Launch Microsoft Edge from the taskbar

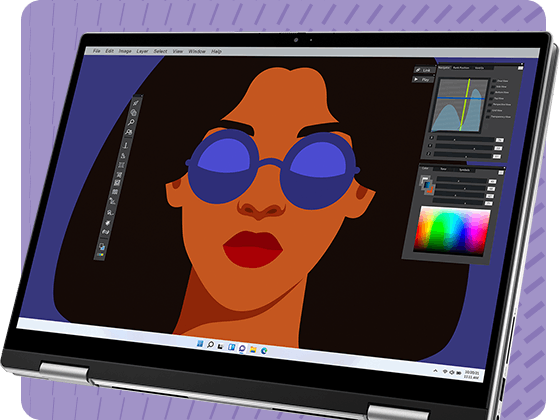[264, 351]
